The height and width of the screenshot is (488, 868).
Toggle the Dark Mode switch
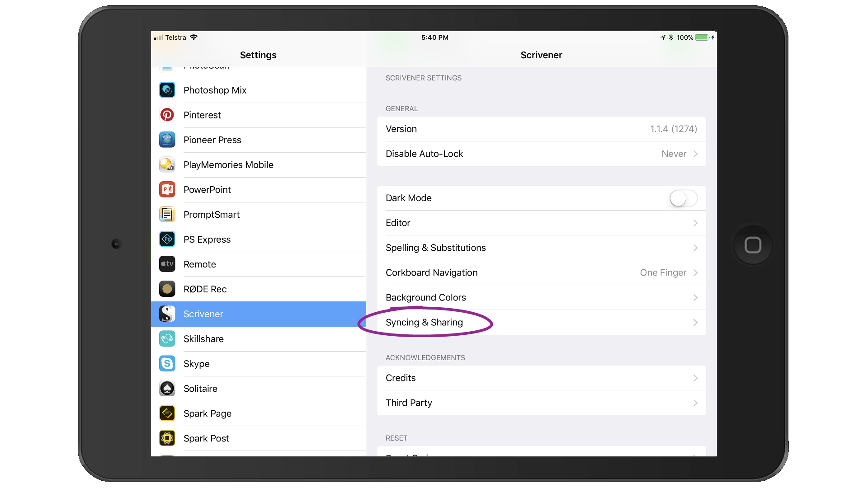pos(684,198)
